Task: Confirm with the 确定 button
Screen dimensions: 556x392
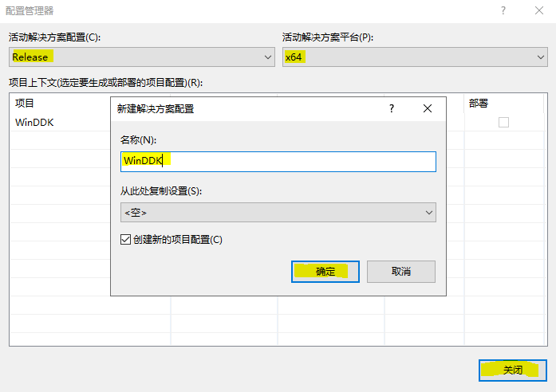Action: coord(325,272)
